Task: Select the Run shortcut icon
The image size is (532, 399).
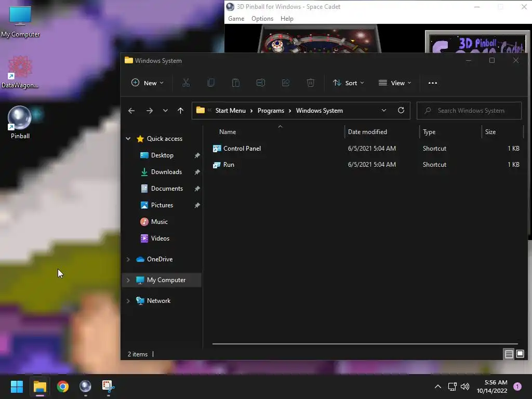Action: [x=217, y=165]
